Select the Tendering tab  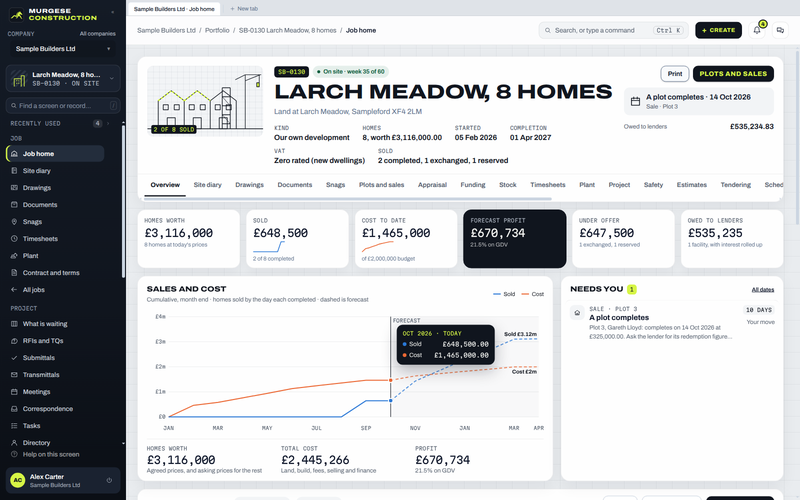(x=735, y=185)
